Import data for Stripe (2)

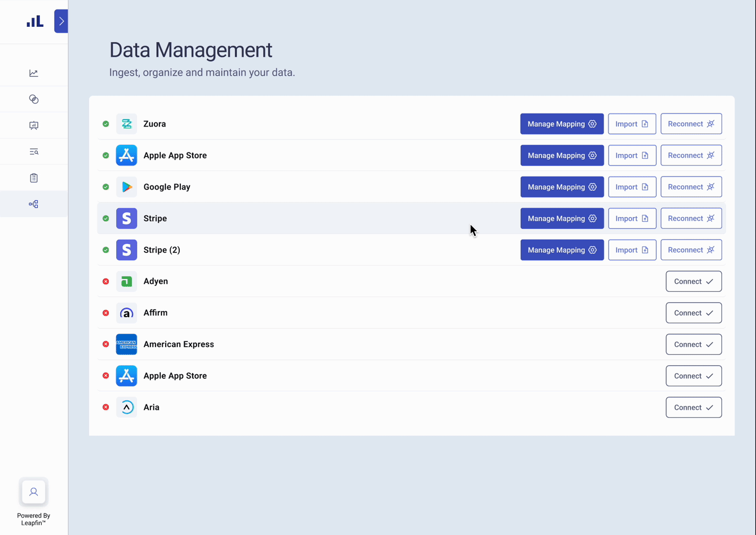coord(632,250)
